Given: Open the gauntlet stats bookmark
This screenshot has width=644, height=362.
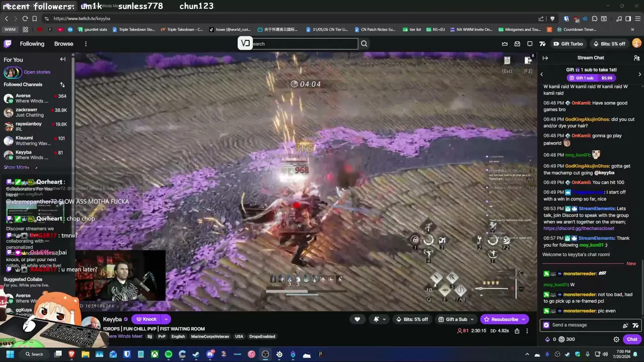Looking at the screenshot, I should point(92,30).
